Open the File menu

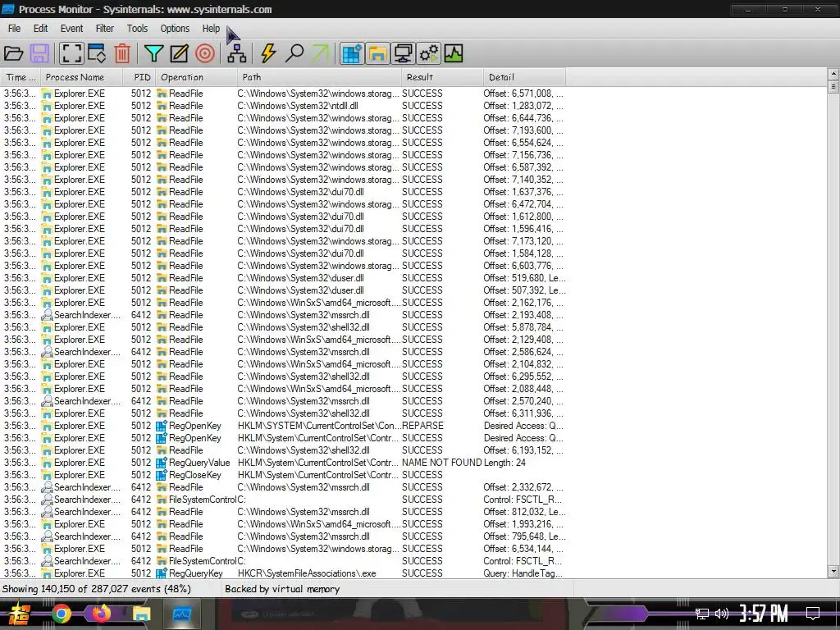[x=15, y=29]
